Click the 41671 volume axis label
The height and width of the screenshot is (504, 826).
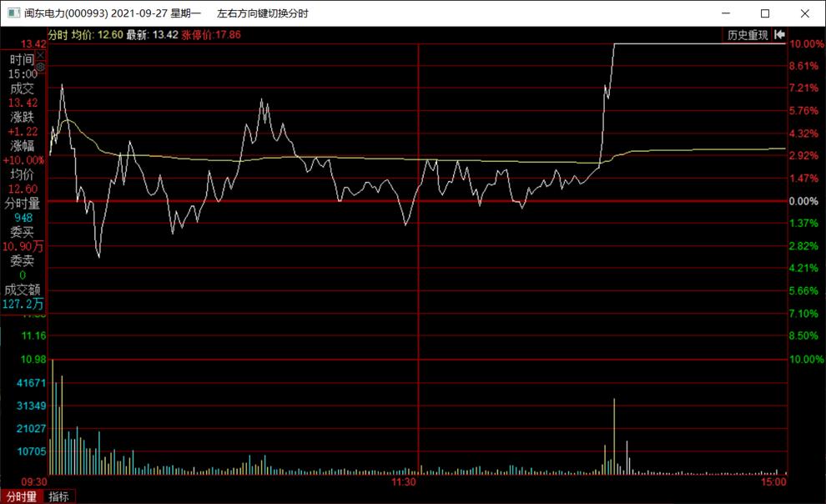[x=31, y=383]
